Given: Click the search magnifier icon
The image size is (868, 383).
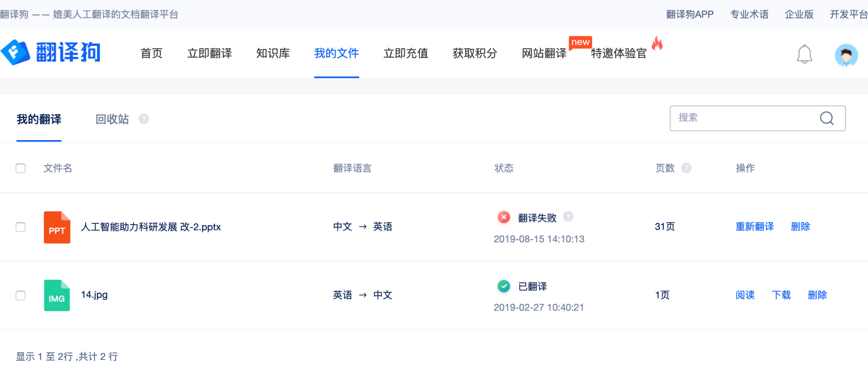Looking at the screenshot, I should click(x=826, y=118).
